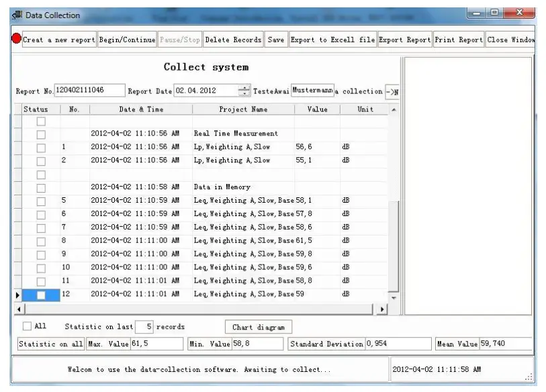Click the red record indicator icon
546x392 pixels.
[16, 38]
